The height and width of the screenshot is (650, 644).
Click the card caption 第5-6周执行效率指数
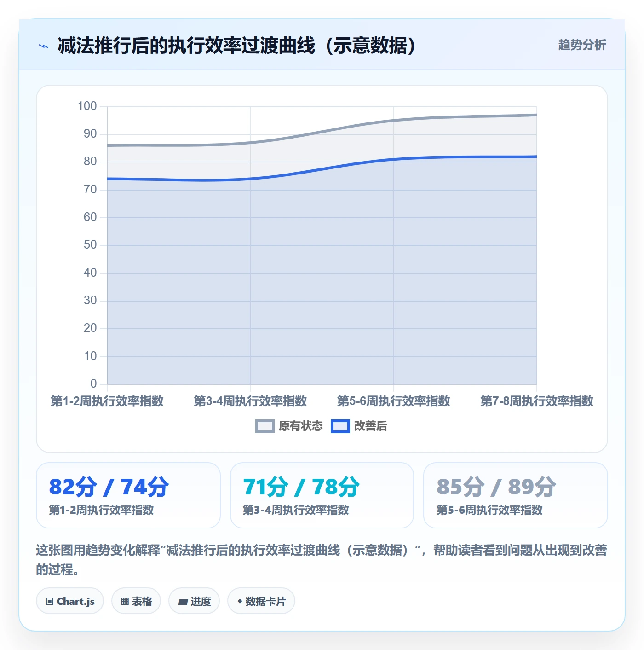coord(489,510)
